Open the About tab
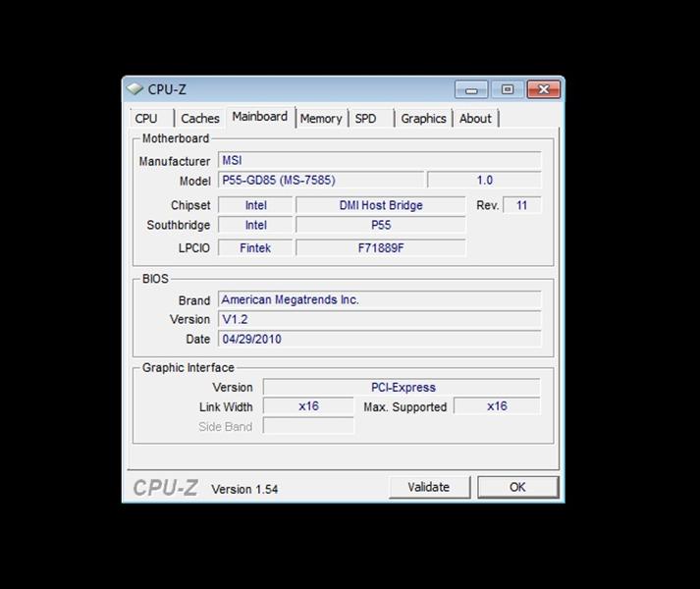This screenshot has height=589, width=700. 475,119
